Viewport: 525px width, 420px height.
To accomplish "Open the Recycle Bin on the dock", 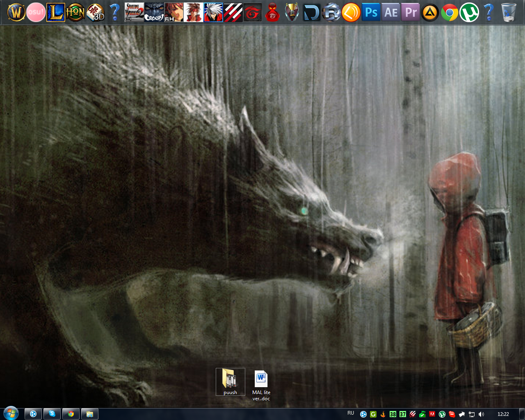I will [x=509, y=12].
